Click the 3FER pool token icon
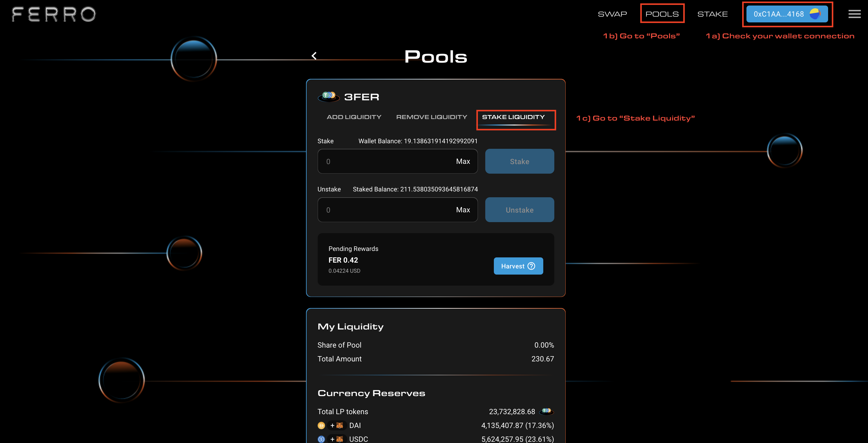The image size is (868, 443). tap(328, 97)
